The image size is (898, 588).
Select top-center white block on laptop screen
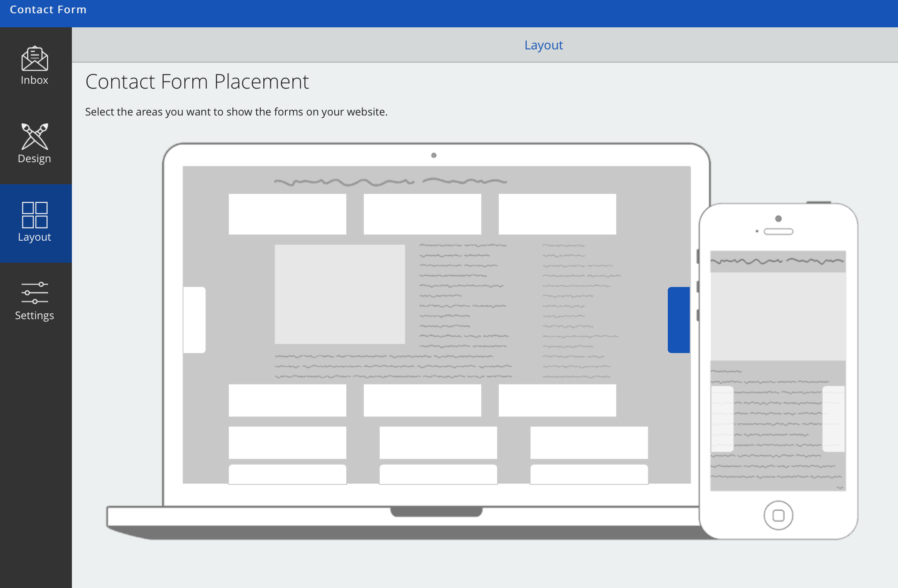[x=422, y=214]
